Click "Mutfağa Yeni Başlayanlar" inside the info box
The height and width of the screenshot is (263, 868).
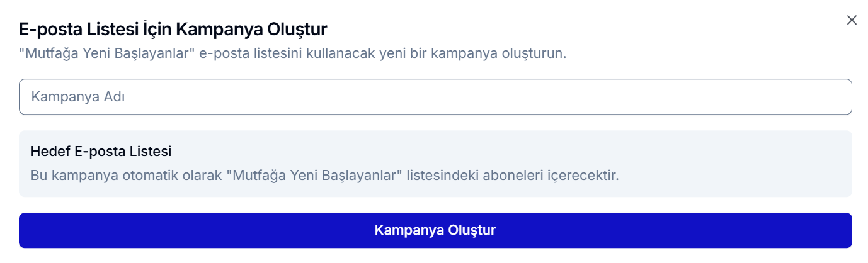[x=317, y=175]
